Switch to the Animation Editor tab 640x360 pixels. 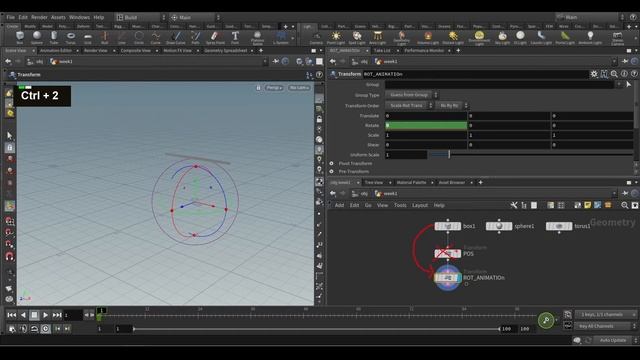pos(56,51)
